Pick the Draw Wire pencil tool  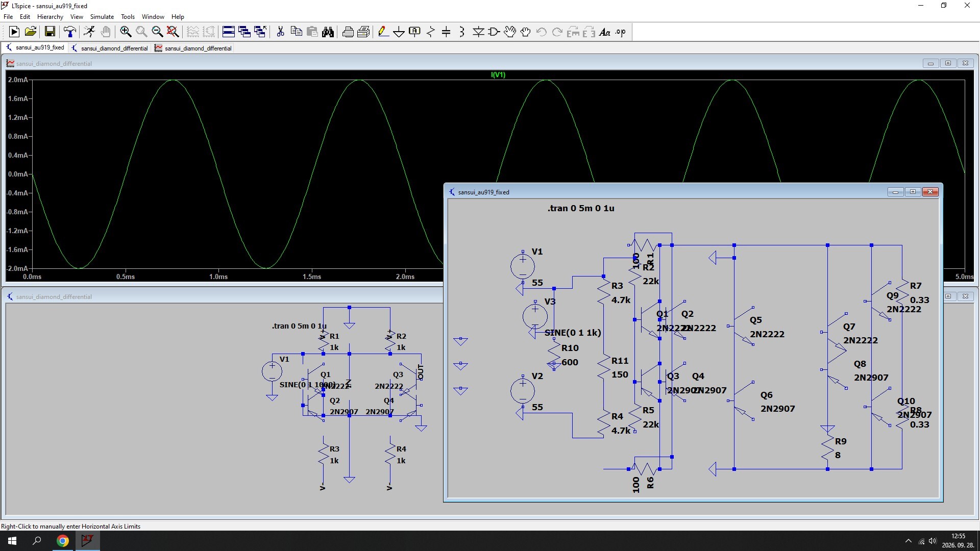(x=383, y=32)
